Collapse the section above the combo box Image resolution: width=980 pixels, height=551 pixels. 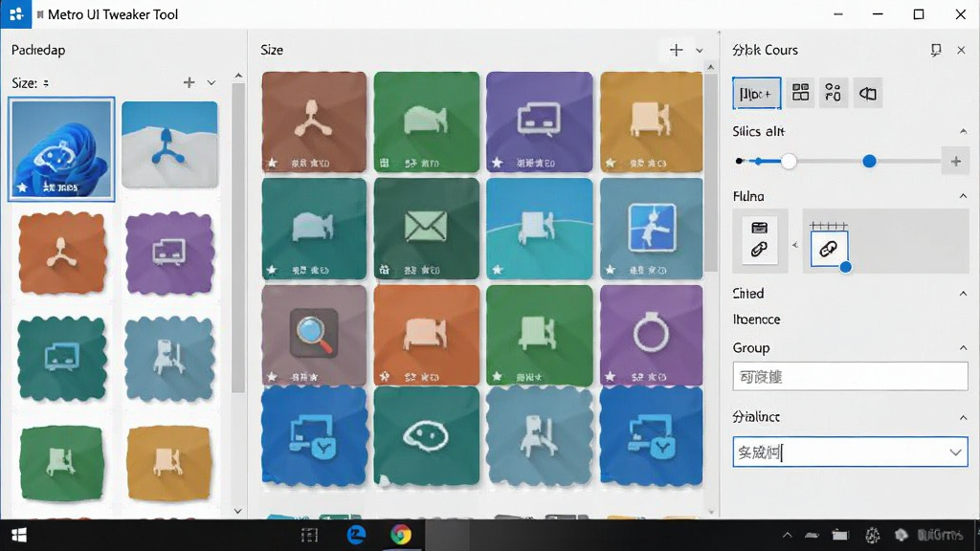pyautogui.click(x=963, y=417)
